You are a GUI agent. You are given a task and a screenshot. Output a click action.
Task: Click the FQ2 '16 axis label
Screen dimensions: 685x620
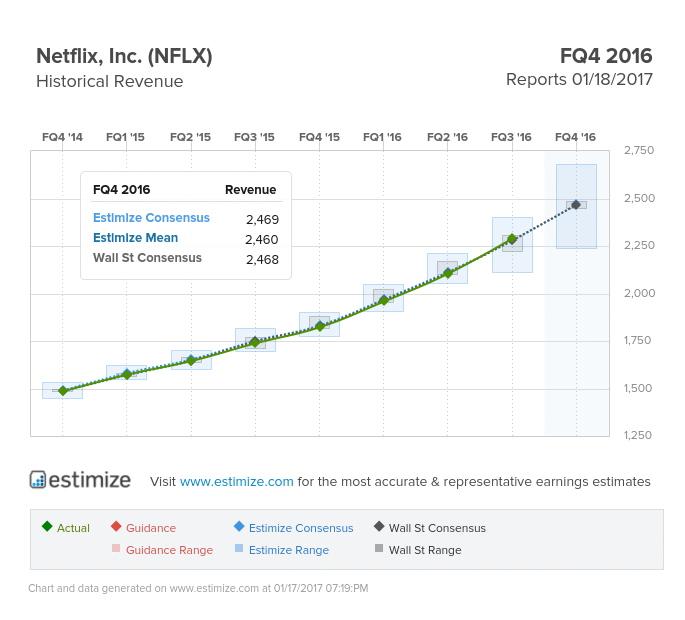(447, 137)
